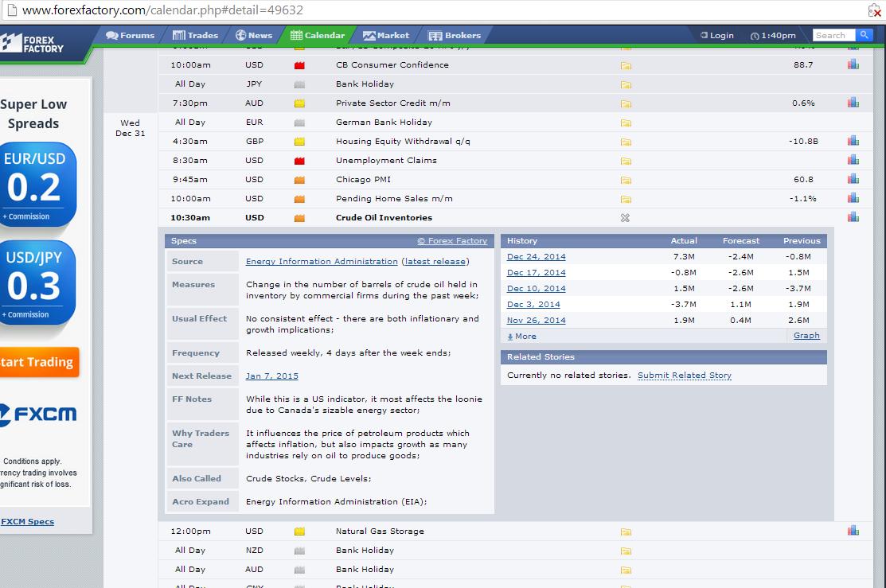The image size is (886, 588).
Task: Open graph icon for Chicago PMI row
Action: [853, 179]
